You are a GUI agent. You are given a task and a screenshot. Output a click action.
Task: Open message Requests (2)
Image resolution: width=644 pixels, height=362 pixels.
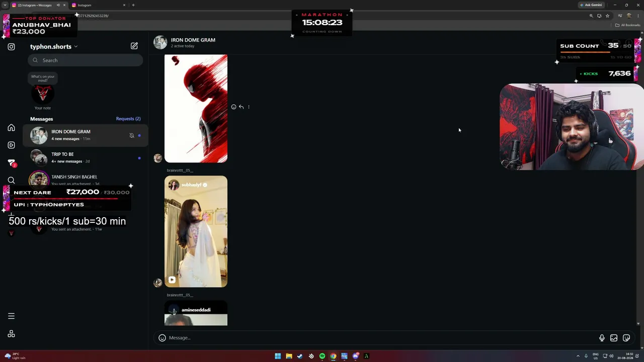coord(128,119)
